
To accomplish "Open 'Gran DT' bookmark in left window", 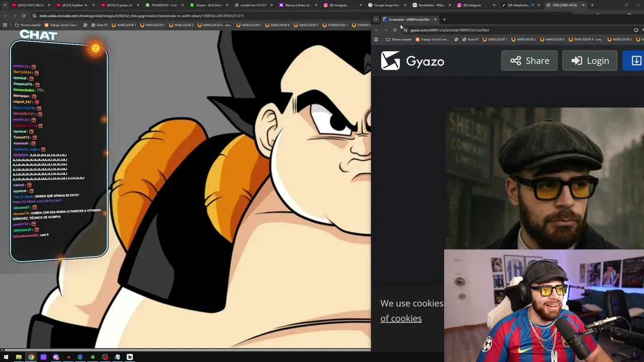I will coord(99,25).
